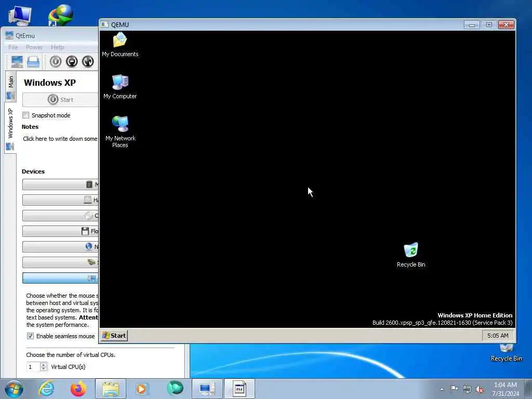Click the new machine icon in QtEmu toolbar
This screenshot has height=399, width=532.
coord(17,61)
